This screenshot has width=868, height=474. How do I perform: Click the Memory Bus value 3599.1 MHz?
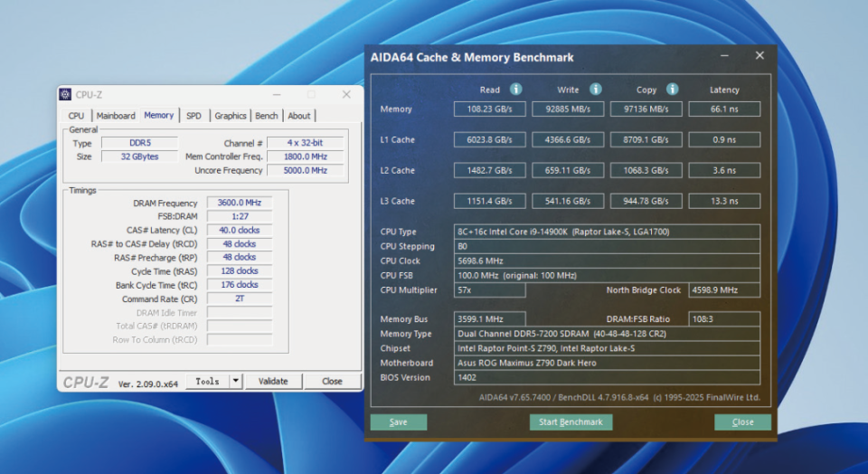[x=489, y=319]
